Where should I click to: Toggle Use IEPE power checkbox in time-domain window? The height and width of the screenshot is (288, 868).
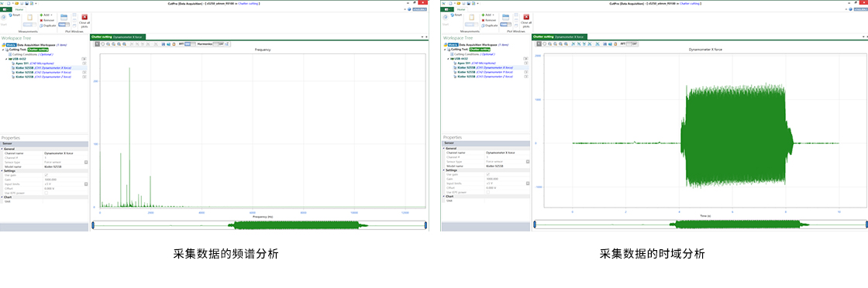(x=487, y=192)
